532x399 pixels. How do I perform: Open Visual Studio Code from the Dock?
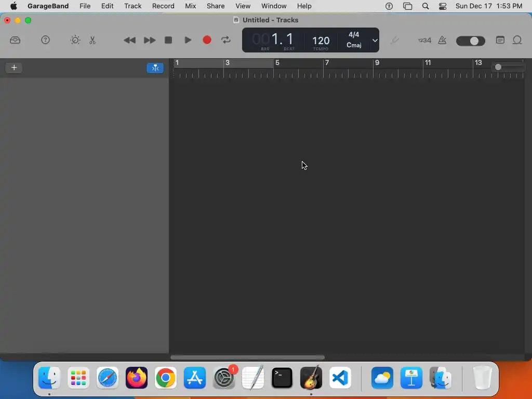pyautogui.click(x=340, y=378)
